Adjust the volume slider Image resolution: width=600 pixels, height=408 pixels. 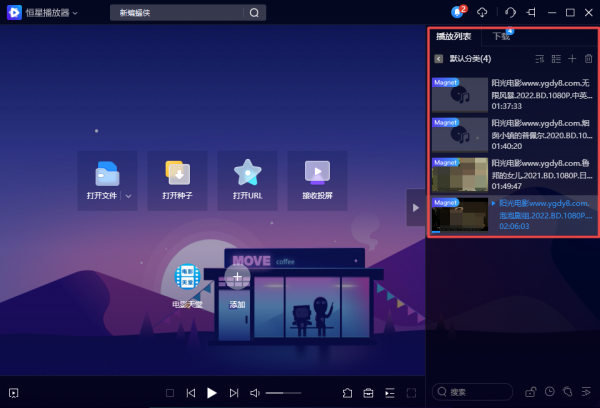pos(283,393)
